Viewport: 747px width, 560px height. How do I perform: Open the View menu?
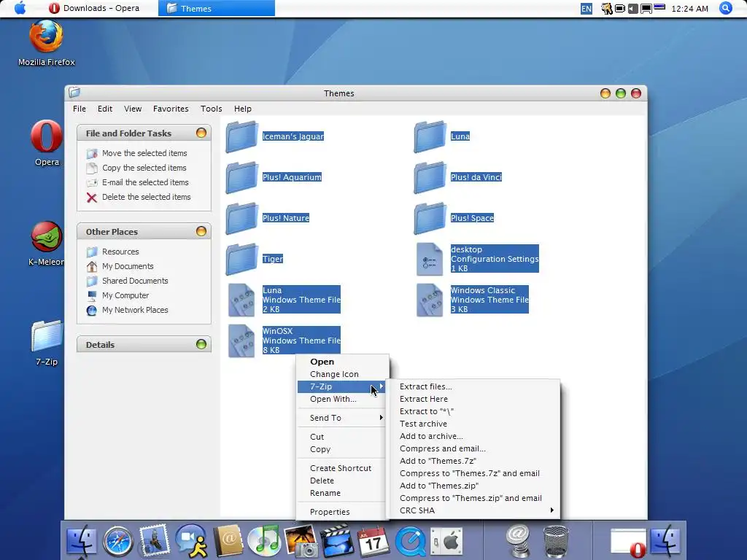click(133, 109)
